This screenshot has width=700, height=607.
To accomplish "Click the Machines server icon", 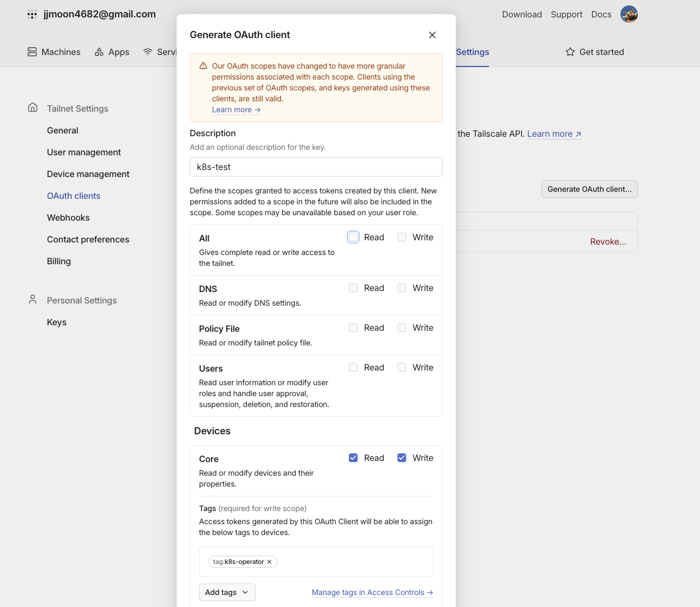I will click(x=32, y=52).
